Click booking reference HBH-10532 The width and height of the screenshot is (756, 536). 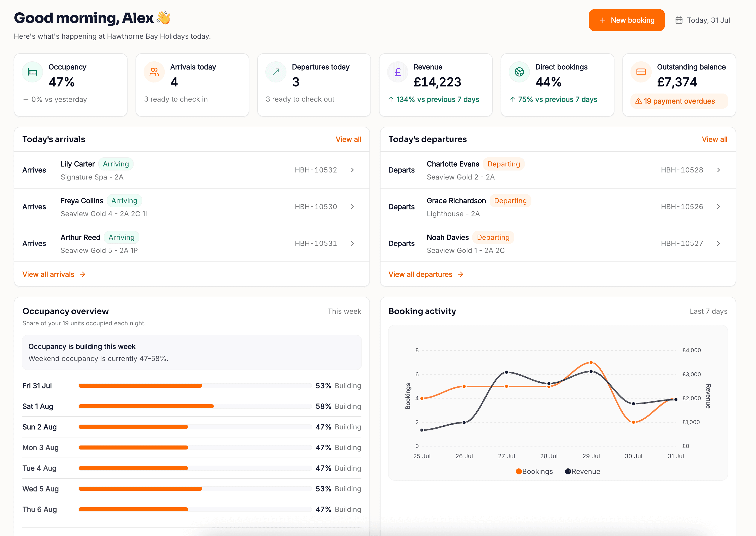coord(316,170)
